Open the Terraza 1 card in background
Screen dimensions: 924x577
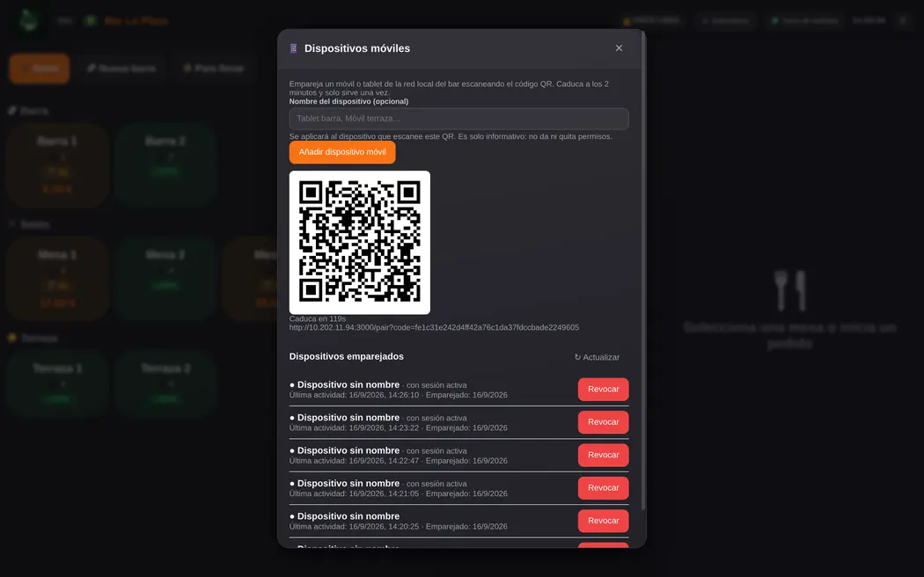[57, 383]
